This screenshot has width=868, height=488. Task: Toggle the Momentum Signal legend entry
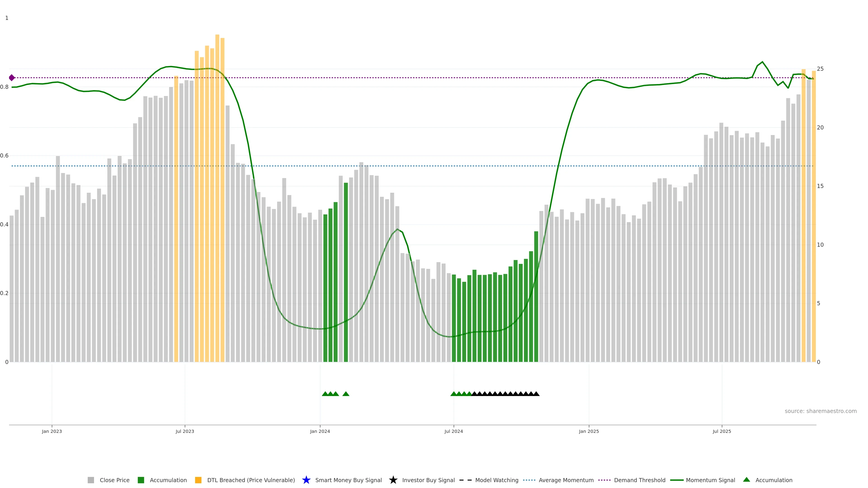(x=710, y=480)
